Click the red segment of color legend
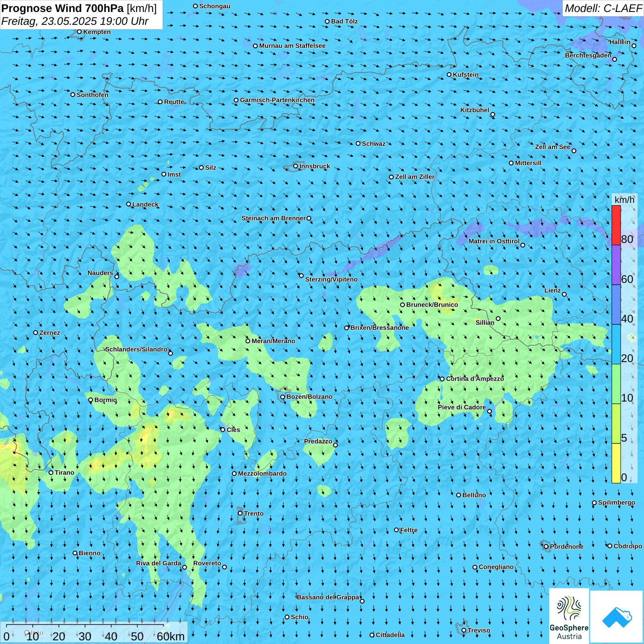Viewport: 644px width, 644px height. coord(616,225)
